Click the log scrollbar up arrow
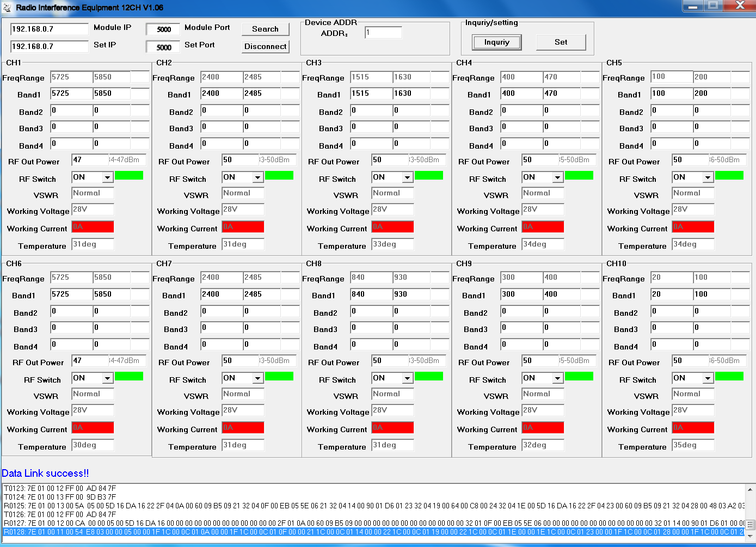The image size is (756, 547). click(x=750, y=489)
